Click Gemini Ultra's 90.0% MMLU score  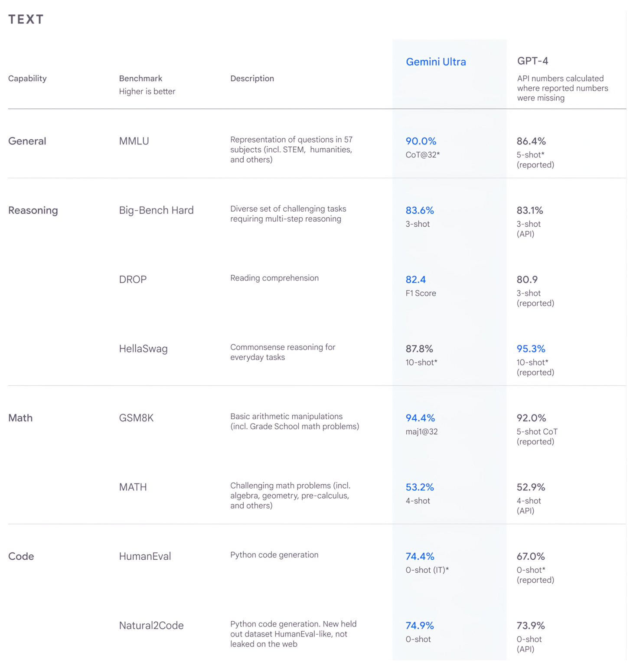pos(421,141)
